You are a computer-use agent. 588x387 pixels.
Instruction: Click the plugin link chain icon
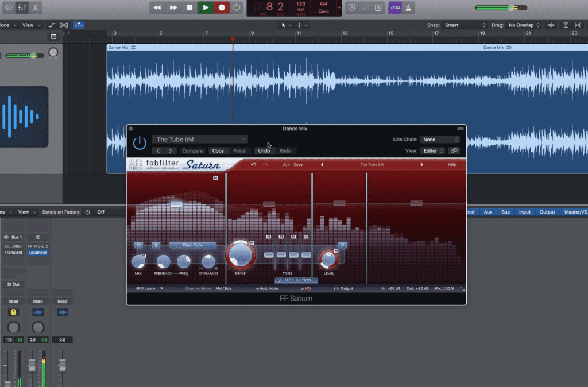pos(454,151)
